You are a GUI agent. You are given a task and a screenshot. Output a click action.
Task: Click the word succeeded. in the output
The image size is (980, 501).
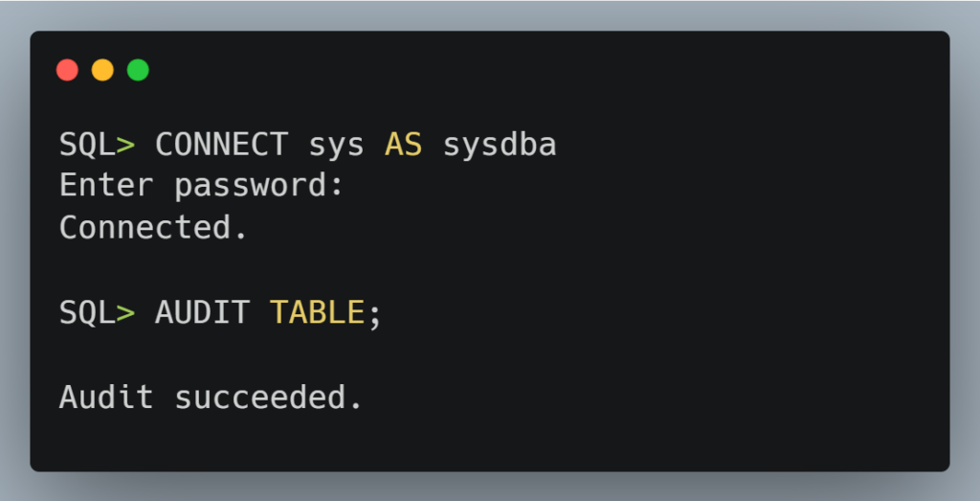click(x=268, y=397)
